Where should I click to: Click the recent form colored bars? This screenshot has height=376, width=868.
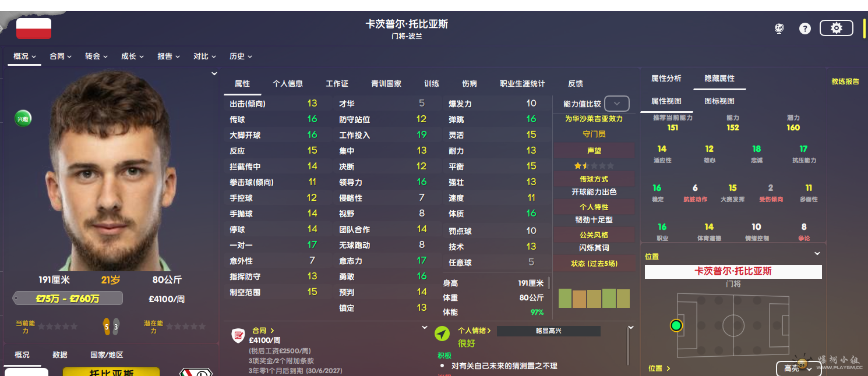tap(594, 298)
